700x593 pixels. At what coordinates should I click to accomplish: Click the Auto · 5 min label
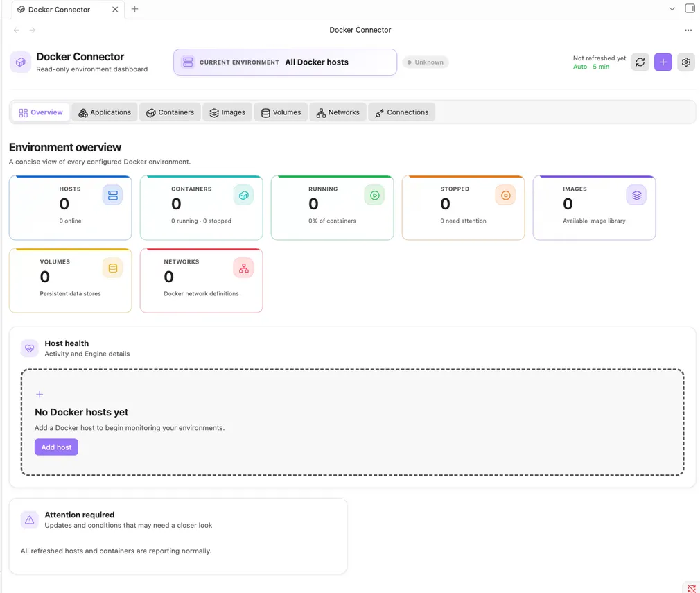[590, 67]
